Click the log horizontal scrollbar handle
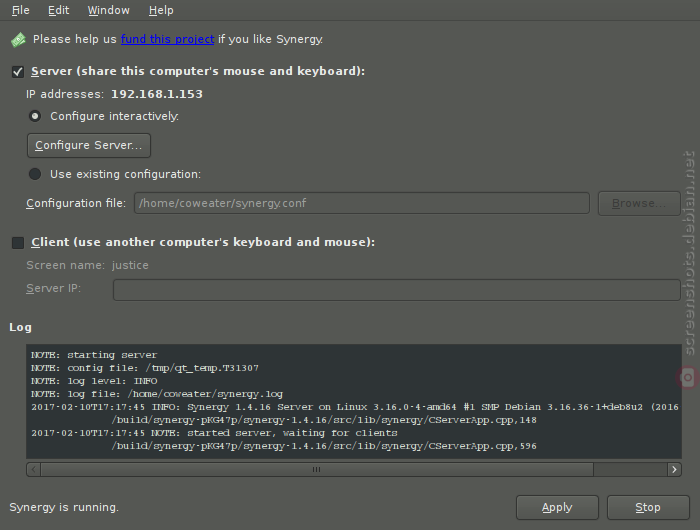 (x=317, y=469)
